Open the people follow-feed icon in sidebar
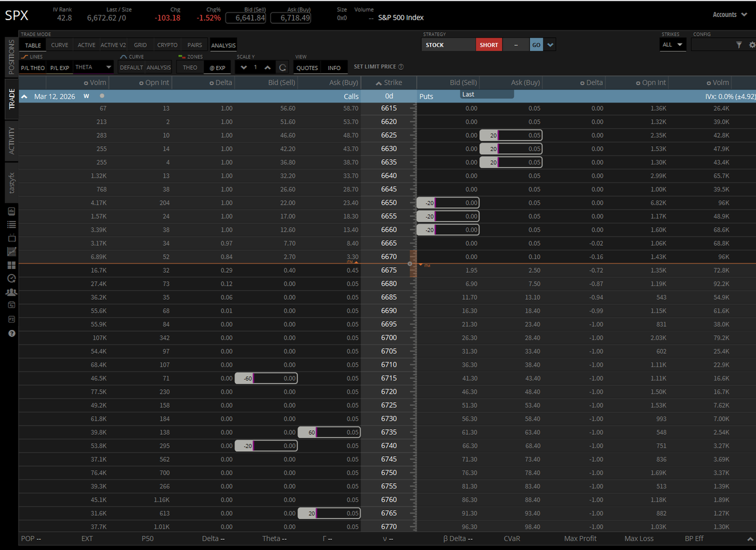This screenshot has width=756, height=550. point(11,292)
